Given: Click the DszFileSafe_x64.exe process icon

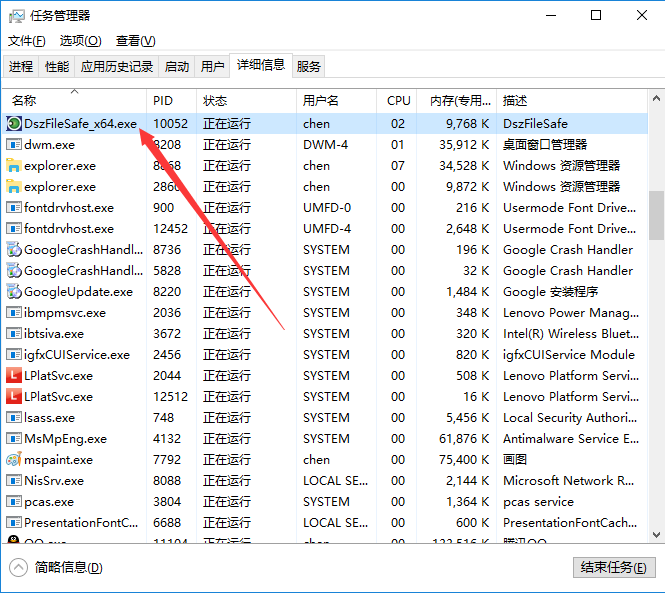Looking at the screenshot, I should pos(14,124).
